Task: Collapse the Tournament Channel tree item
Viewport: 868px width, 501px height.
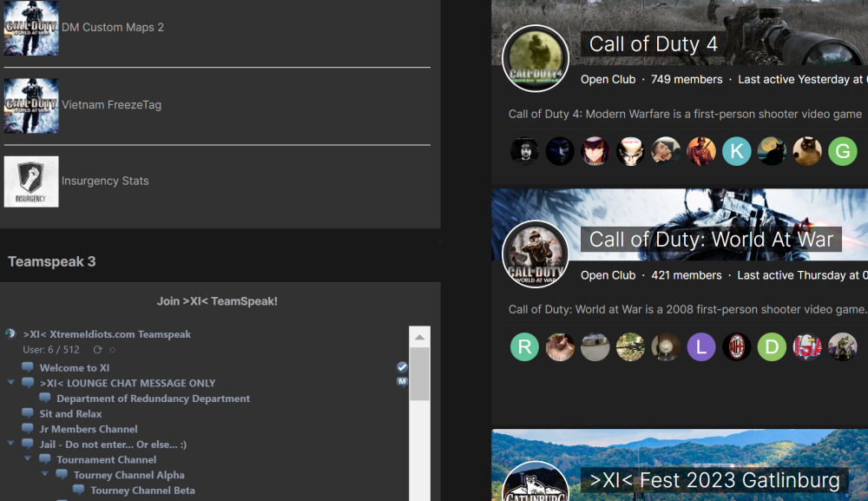Action: [27, 458]
